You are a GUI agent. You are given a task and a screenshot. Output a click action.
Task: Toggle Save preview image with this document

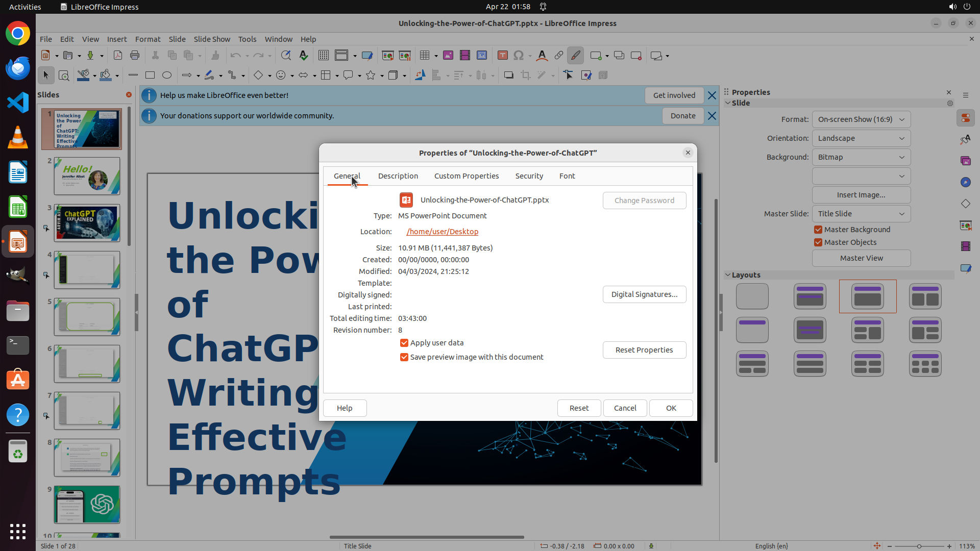(404, 357)
